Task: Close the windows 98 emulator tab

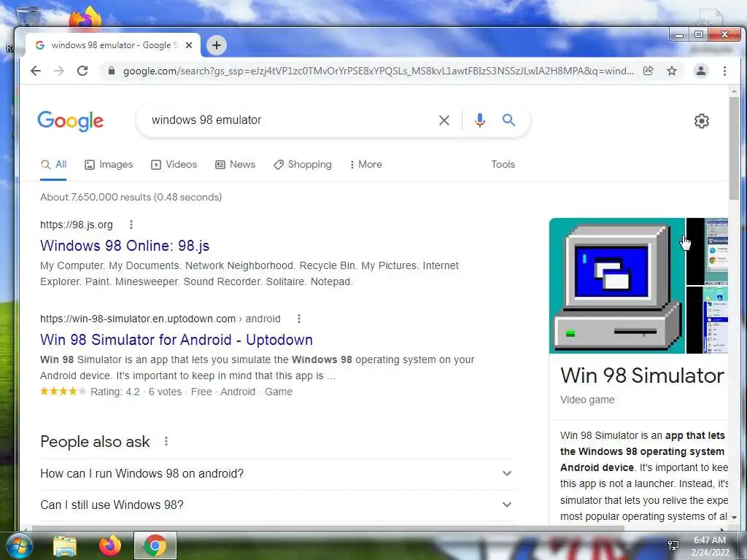Action: 189,45
